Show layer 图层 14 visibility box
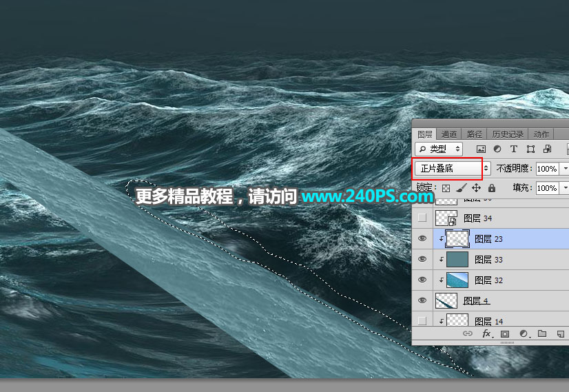 422,321
